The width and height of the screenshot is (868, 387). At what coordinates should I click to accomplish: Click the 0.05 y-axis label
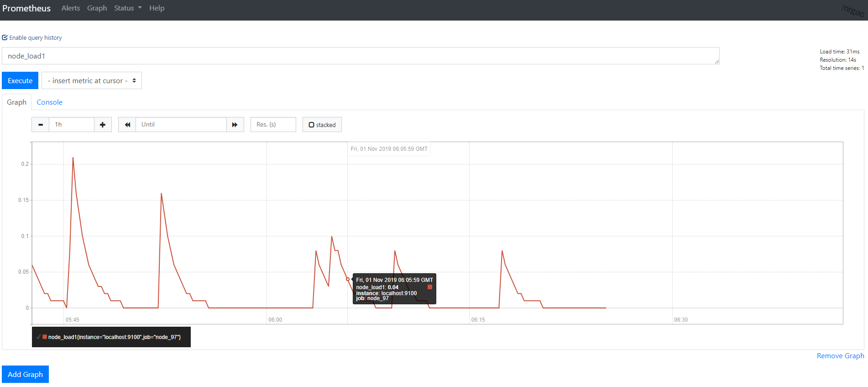[x=23, y=272]
